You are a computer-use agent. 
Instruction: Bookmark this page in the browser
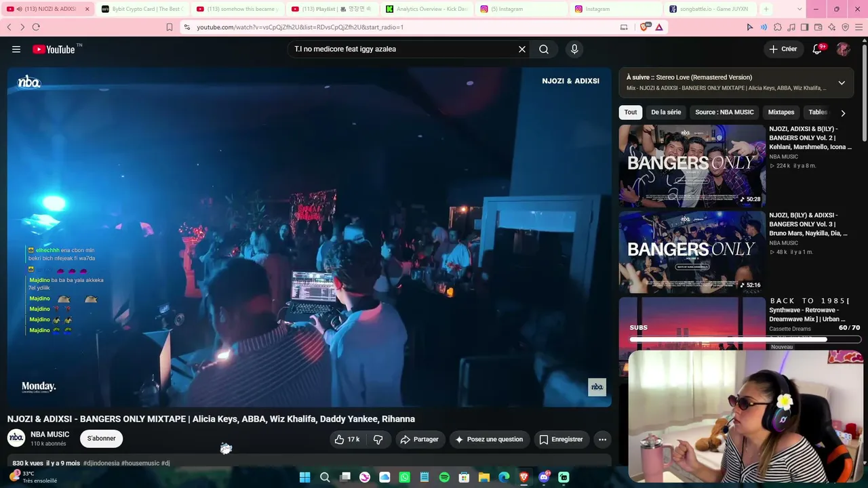[170, 27]
